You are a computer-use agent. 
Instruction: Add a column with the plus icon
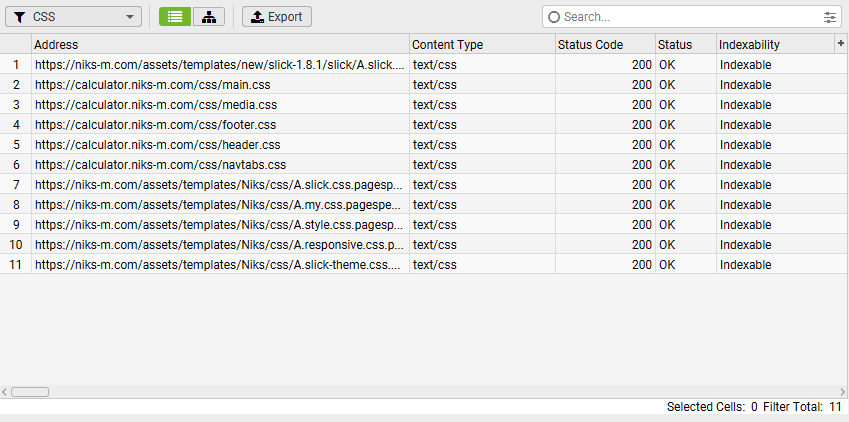(x=840, y=44)
